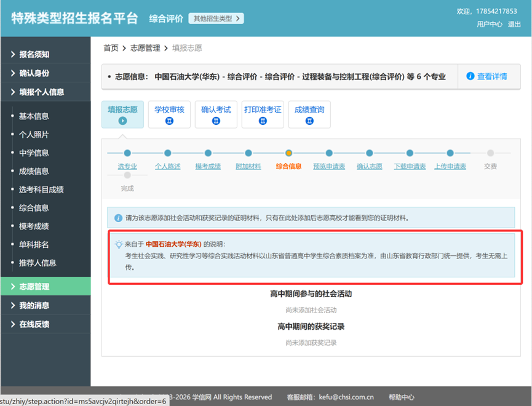Click the play icon under 填报志愿 tab
The width and height of the screenshot is (532, 406).
click(x=122, y=121)
